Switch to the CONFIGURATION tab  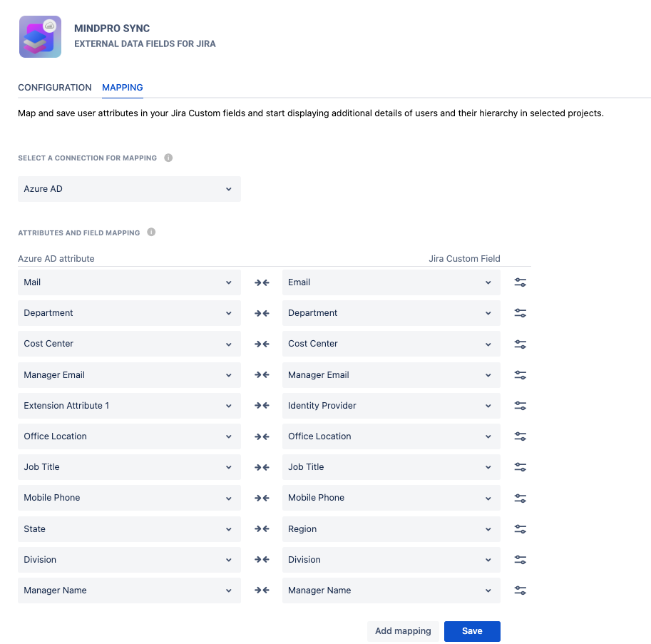click(x=55, y=87)
